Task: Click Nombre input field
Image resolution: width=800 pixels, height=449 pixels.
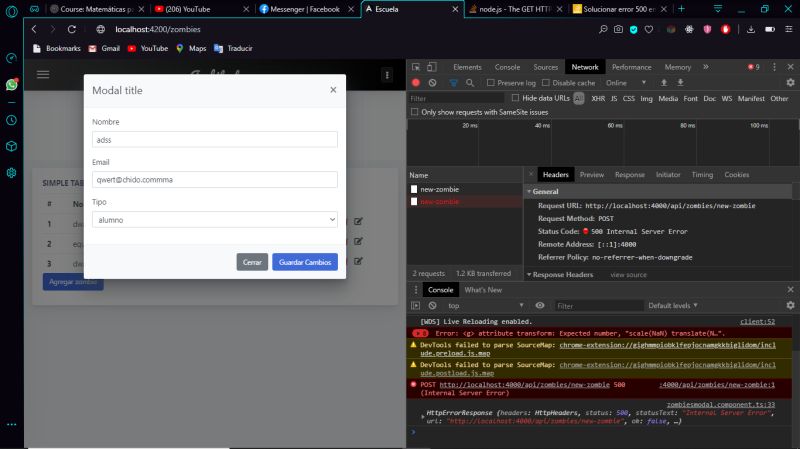Action: click(215, 139)
